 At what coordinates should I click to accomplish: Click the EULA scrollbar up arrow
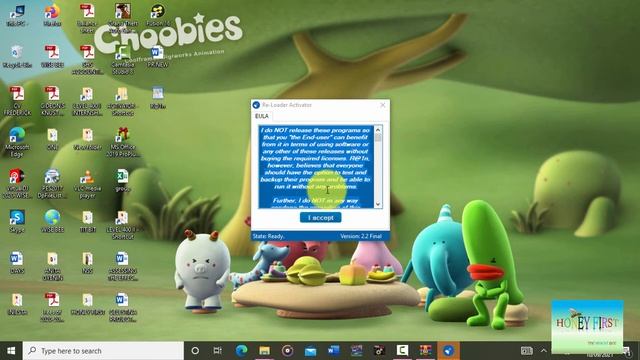[x=378, y=130]
